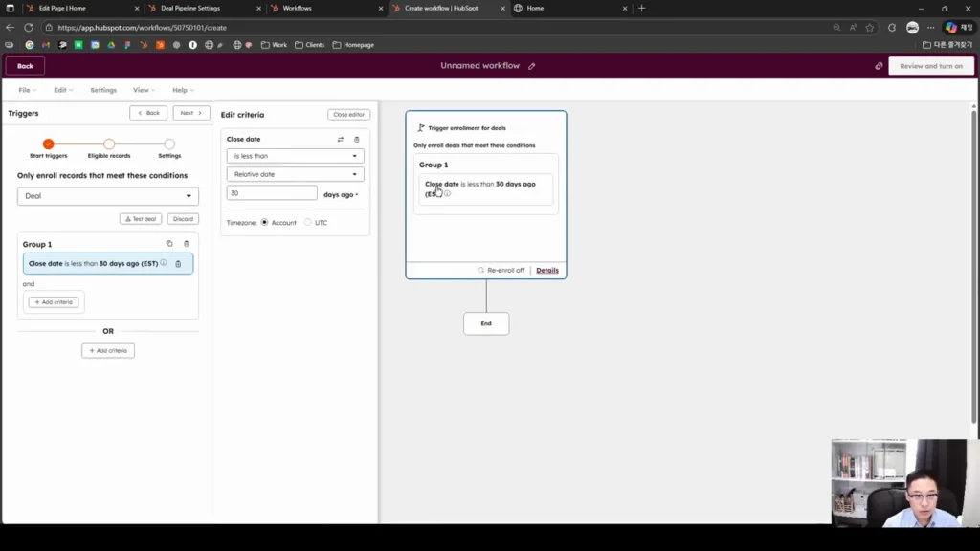Click the Review and turn on button

pyautogui.click(x=931, y=66)
